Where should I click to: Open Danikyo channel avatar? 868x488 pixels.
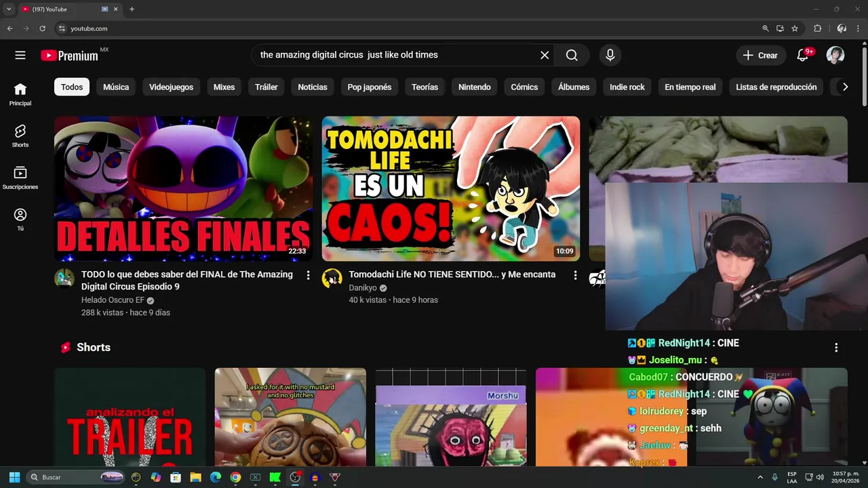coord(332,279)
